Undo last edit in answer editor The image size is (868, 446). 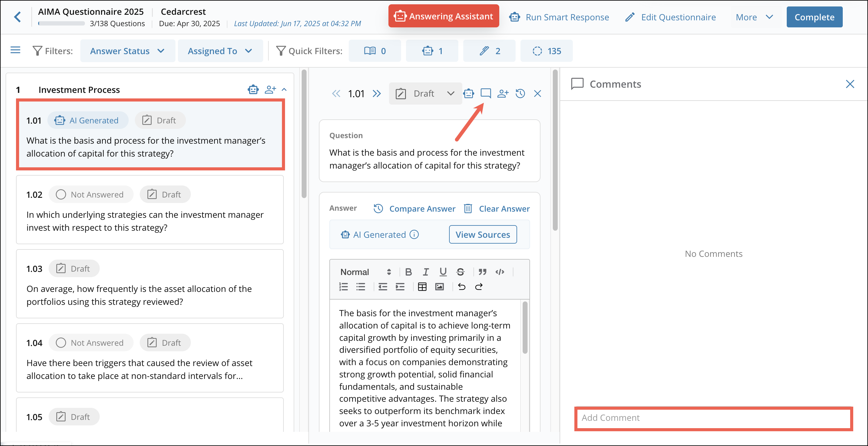pos(462,286)
